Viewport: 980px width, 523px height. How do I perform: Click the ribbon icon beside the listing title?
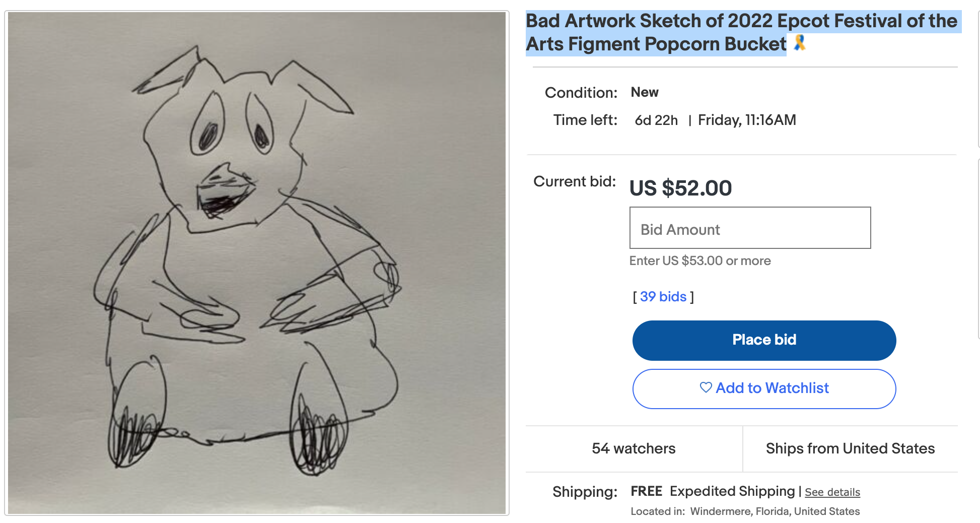coord(799,43)
